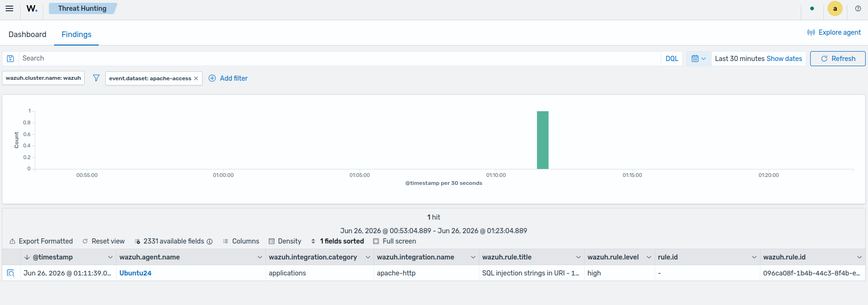
Task: Open the date quick menu calendar
Action: point(698,59)
